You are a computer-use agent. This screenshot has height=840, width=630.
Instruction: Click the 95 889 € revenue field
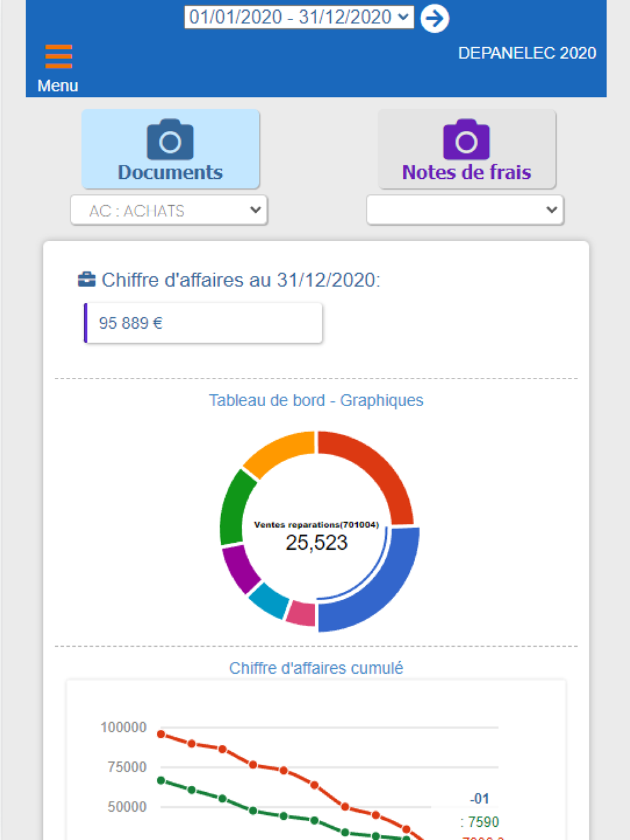pos(203,323)
